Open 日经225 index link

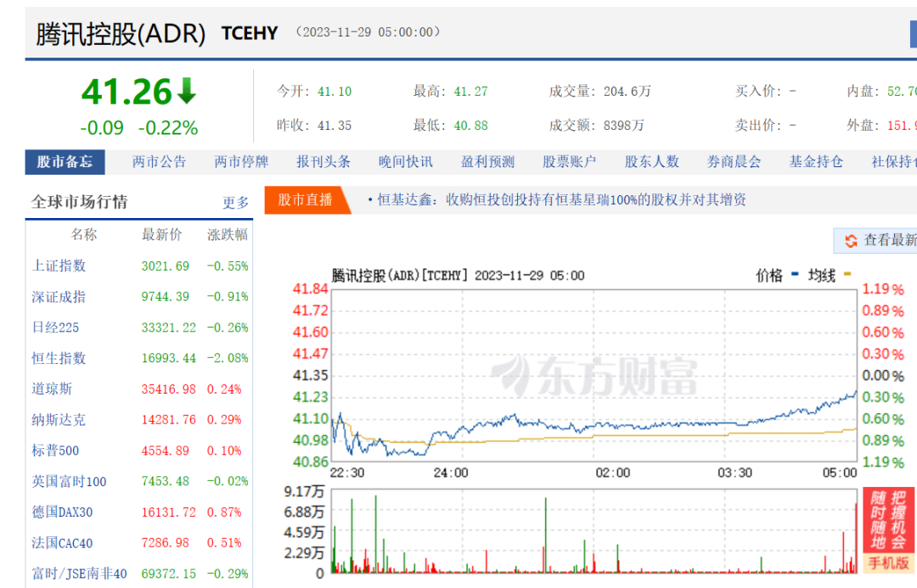(55, 328)
